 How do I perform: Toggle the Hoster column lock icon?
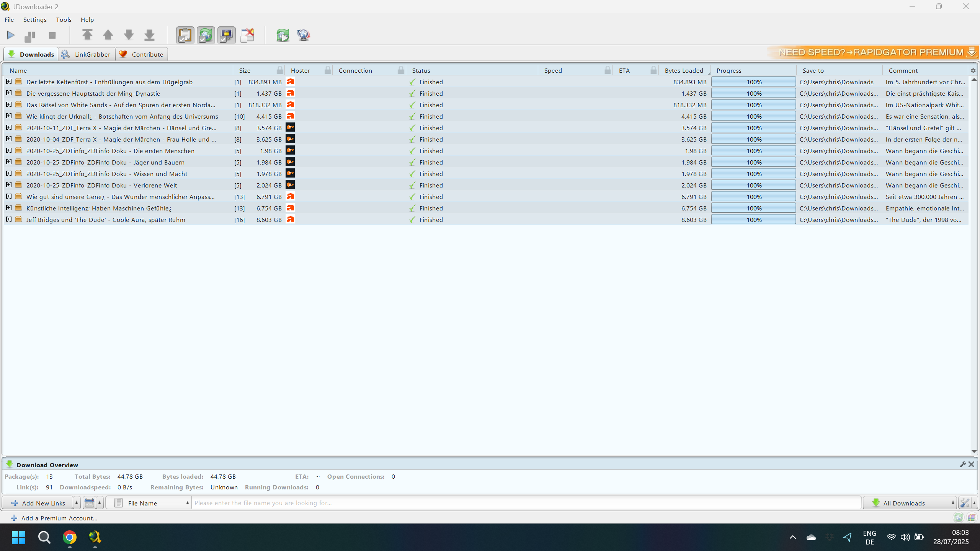point(328,70)
